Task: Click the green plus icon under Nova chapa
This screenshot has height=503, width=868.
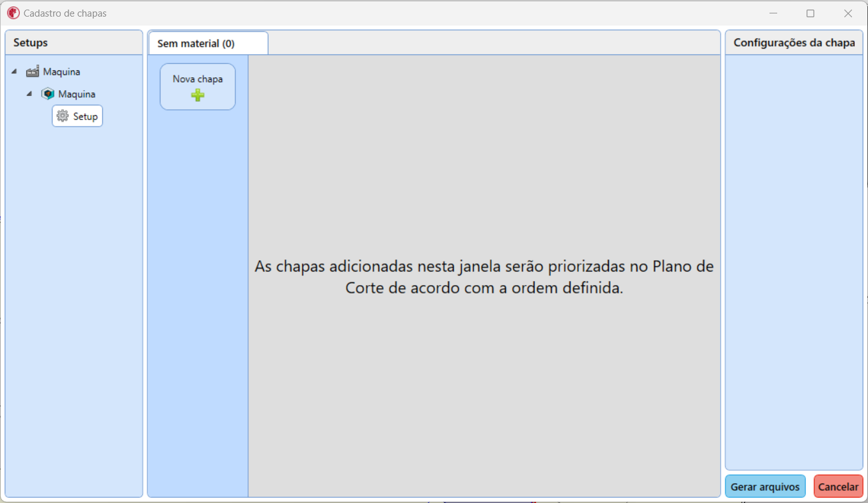Action: pyautogui.click(x=198, y=95)
